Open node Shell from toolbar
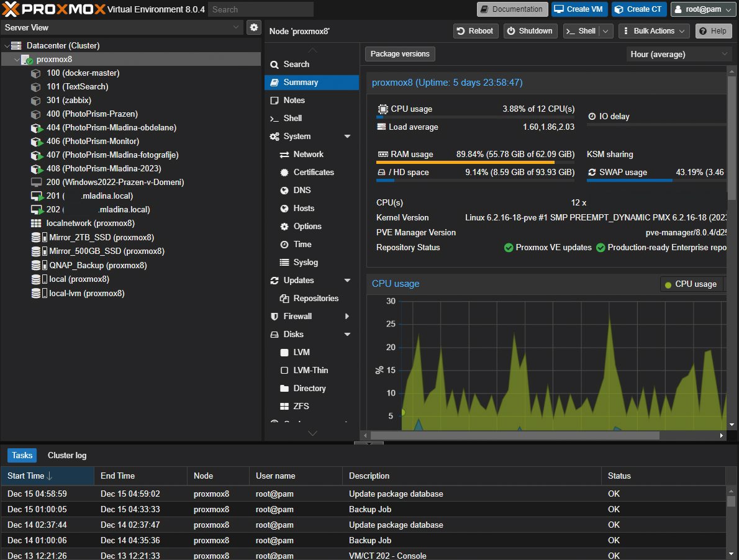This screenshot has width=739, height=560. click(581, 31)
